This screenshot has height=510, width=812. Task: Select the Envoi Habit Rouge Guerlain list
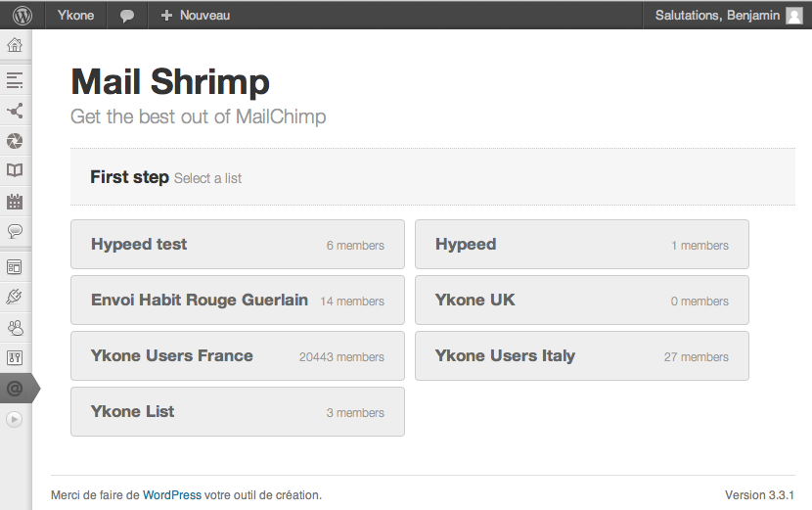(238, 301)
